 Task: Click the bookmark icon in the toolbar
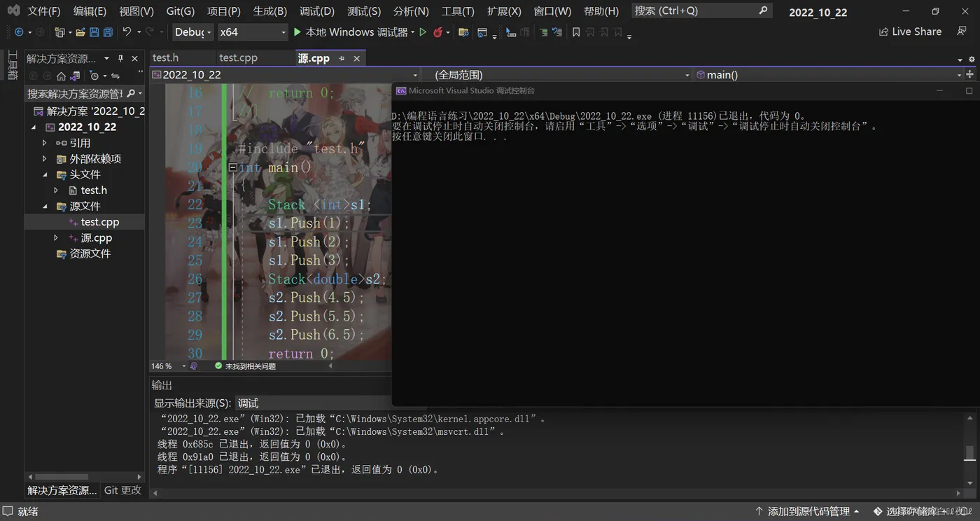pyautogui.click(x=576, y=32)
